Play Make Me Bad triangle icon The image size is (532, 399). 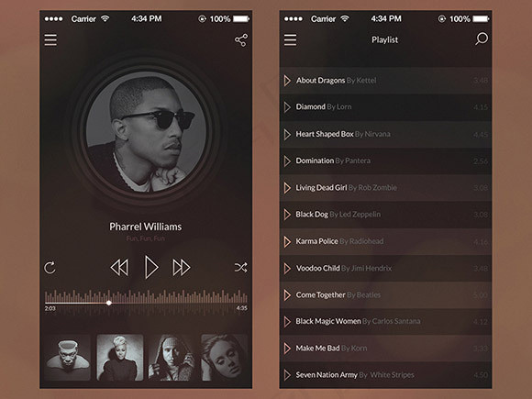[x=287, y=349]
